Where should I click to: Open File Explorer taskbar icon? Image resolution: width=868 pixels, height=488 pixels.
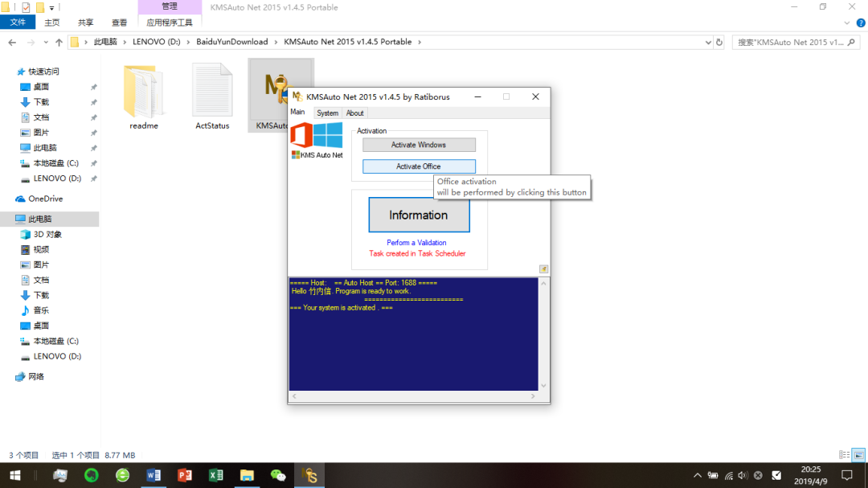coord(247,475)
